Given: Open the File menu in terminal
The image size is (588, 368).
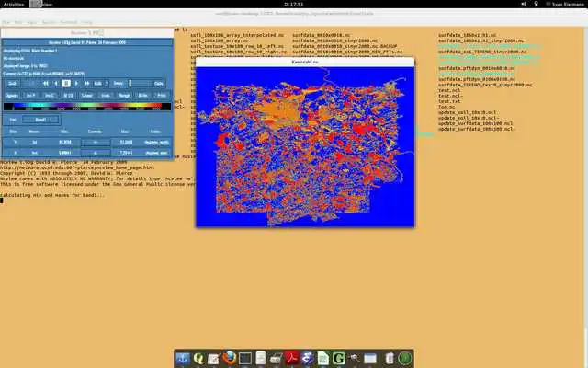Looking at the screenshot, I should click(6, 22).
